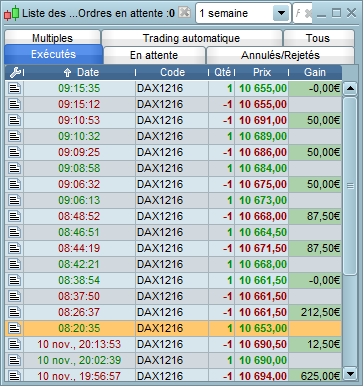The height and width of the screenshot is (386, 363).
Task: Click the export icon next to Ordres en attente
Action: point(184,13)
